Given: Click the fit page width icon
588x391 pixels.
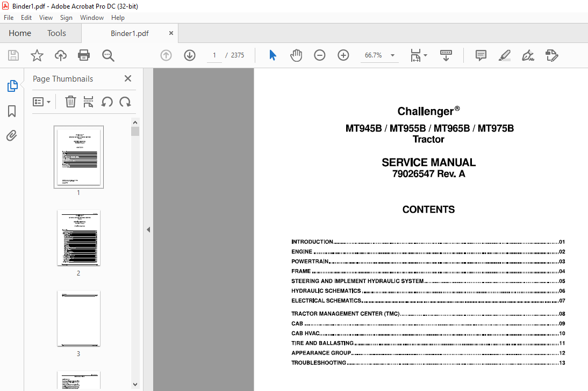Looking at the screenshot, I should coord(415,55).
